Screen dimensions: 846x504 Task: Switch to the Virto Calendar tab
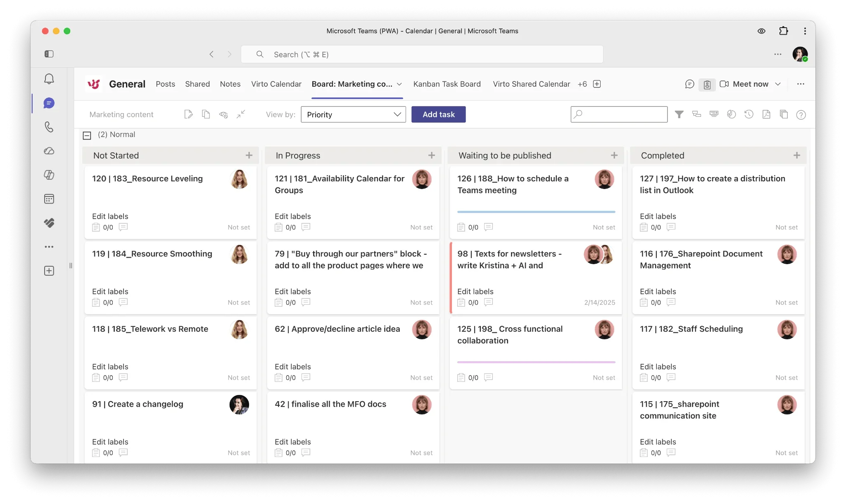[x=276, y=84]
